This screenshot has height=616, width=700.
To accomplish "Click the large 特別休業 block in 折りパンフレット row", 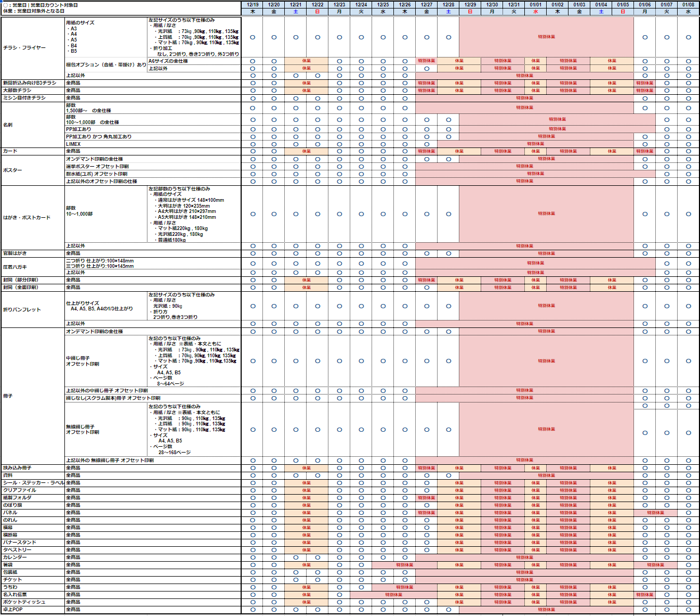I will click(x=546, y=306).
